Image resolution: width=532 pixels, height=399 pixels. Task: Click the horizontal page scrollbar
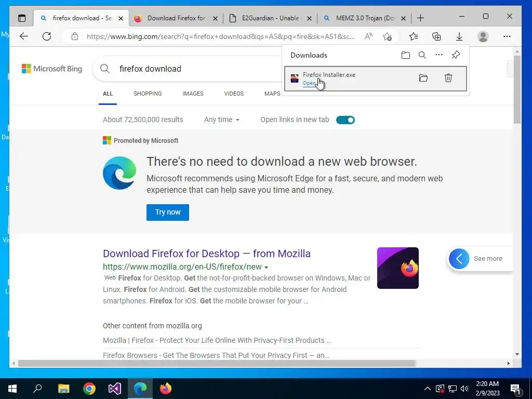click(x=217, y=363)
